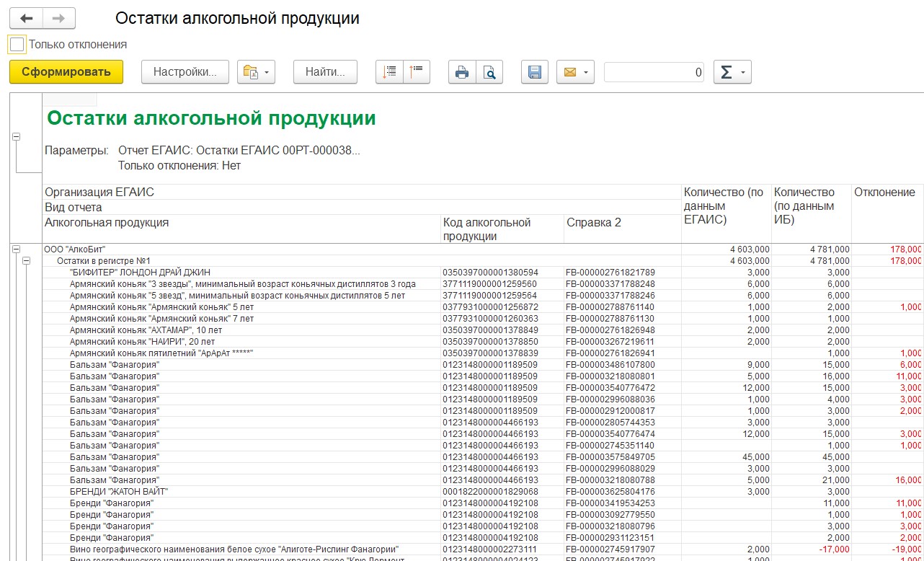Collapse the report header section
Viewport: 924px width, 561px height.
(16, 137)
